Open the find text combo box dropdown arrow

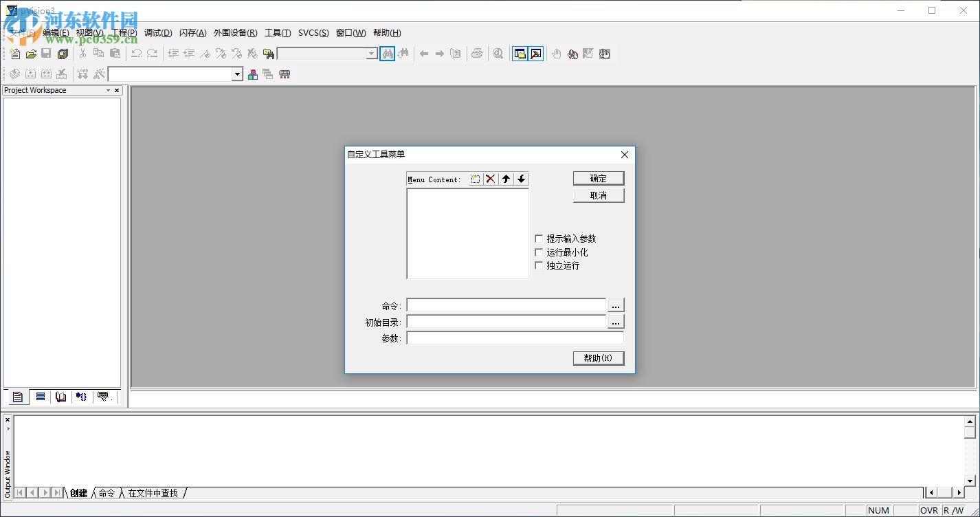372,54
